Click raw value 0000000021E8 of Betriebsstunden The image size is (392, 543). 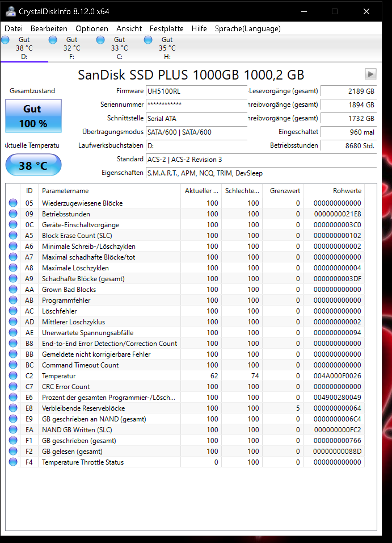[338, 214]
